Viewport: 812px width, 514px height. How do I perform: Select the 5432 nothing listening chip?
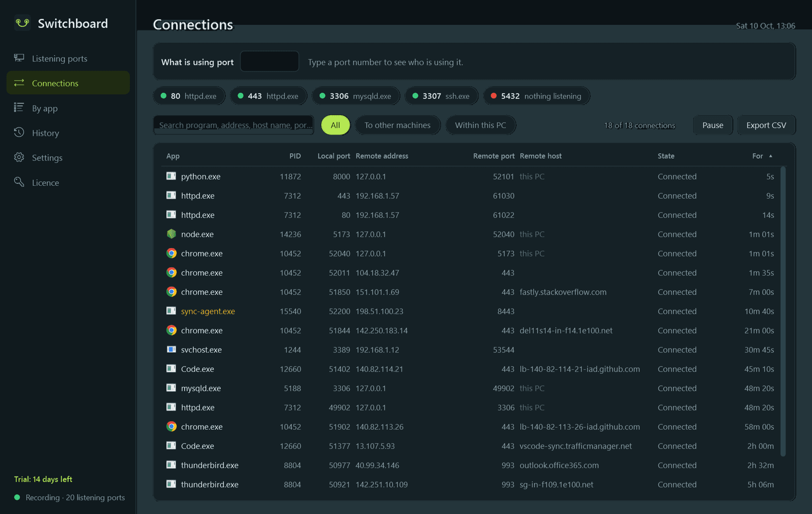point(536,96)
